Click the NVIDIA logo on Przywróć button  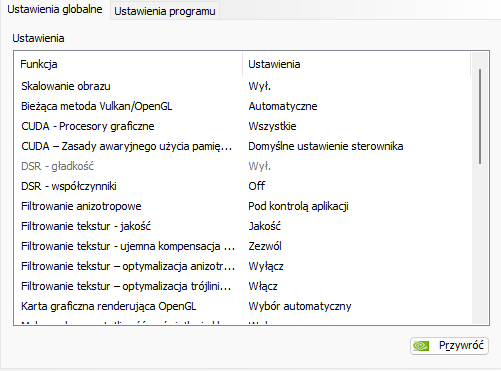pos(421,346)
